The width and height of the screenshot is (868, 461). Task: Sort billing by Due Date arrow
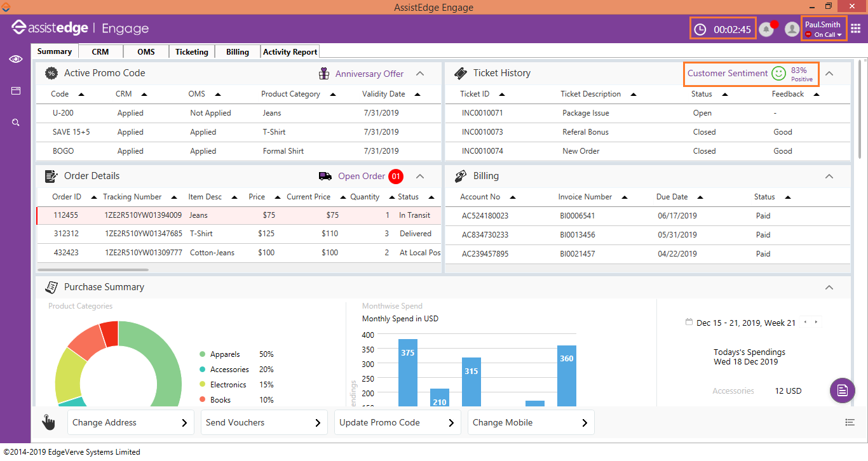pyautogui.click(x=700, y=197)
